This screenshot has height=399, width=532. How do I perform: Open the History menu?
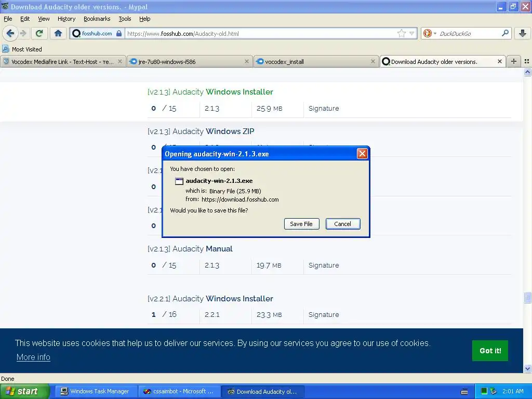click(x=66, y=19)
